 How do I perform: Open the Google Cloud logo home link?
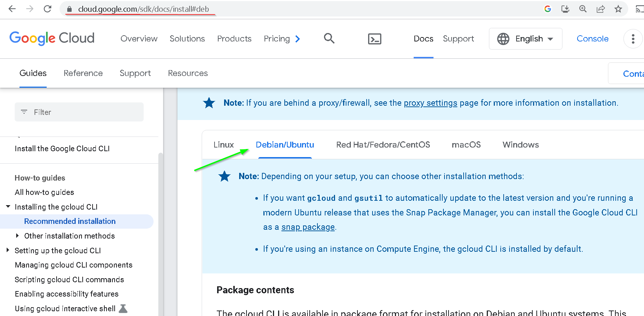(52, 38)
